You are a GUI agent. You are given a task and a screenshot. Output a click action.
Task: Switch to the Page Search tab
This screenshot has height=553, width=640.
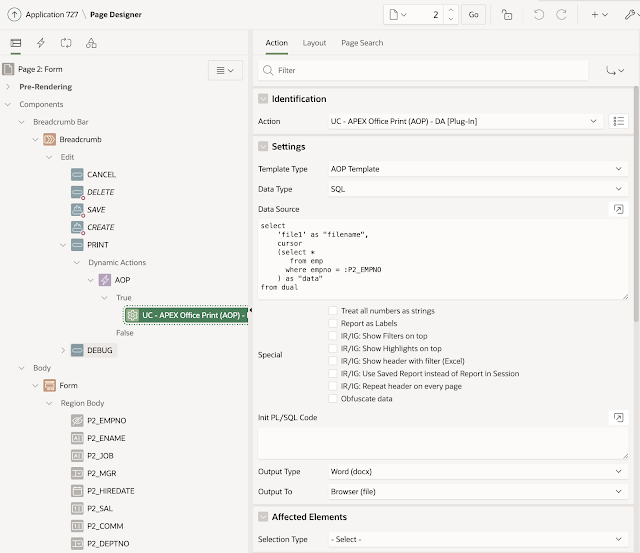pyautogui.click(x=362, y=43)
